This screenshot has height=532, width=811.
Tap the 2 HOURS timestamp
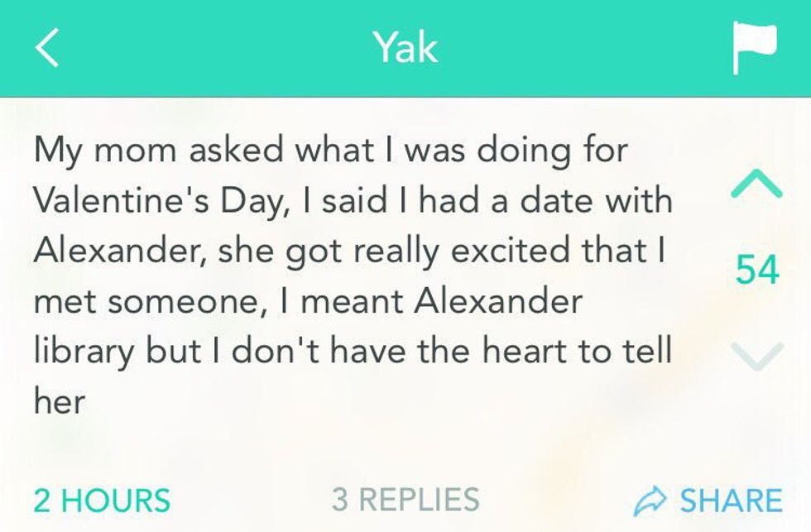102,501
